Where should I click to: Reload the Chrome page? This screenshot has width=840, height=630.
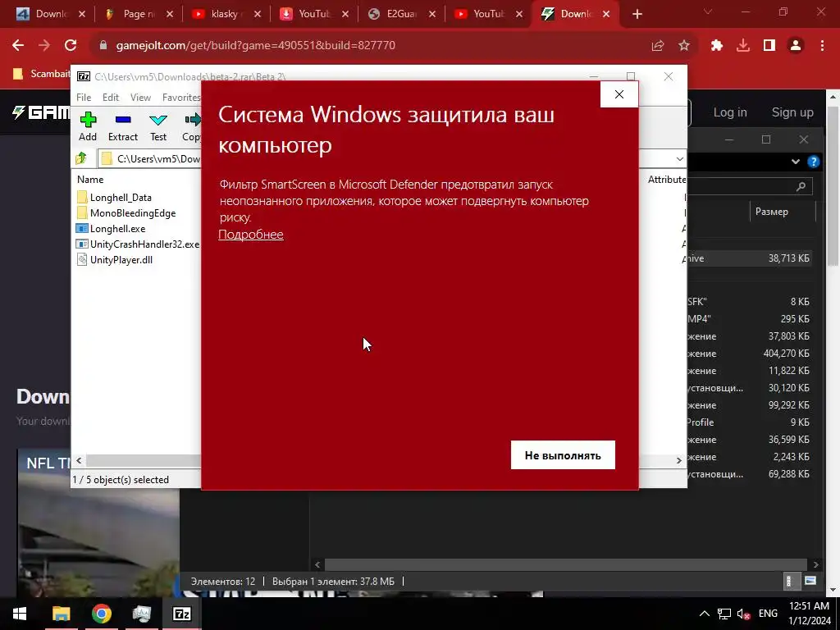[71, 46]
